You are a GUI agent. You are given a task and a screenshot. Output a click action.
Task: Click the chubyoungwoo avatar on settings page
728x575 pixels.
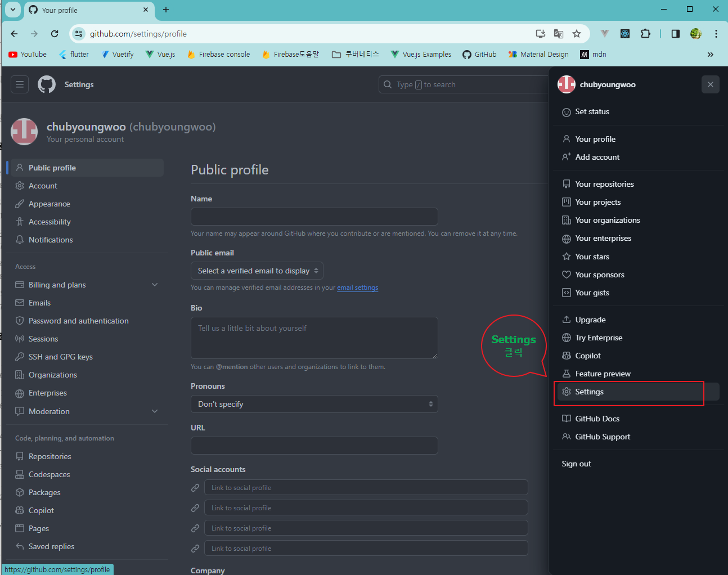point(24,132)
